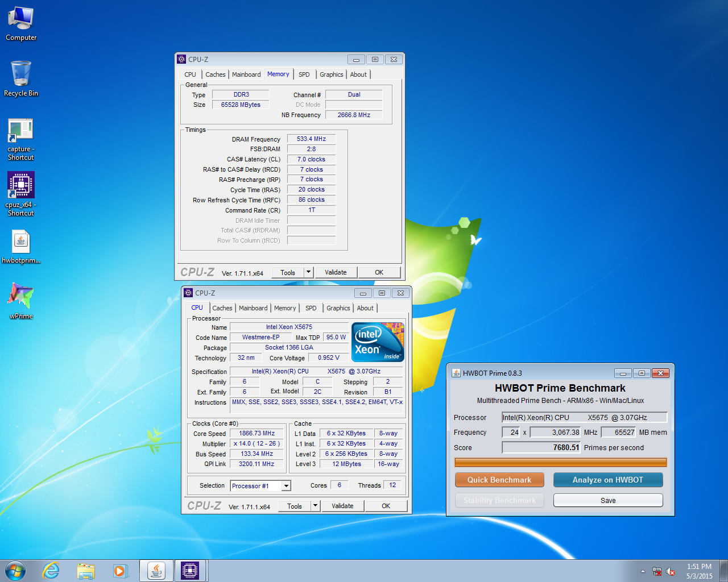
Task: Click the network status tray icon
Action: coord(657,571)
